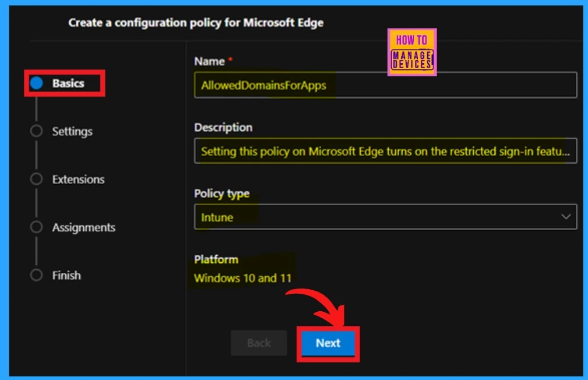Click the Description text box
Viewport: 588px width, 380px height.
tap(386, 151)
